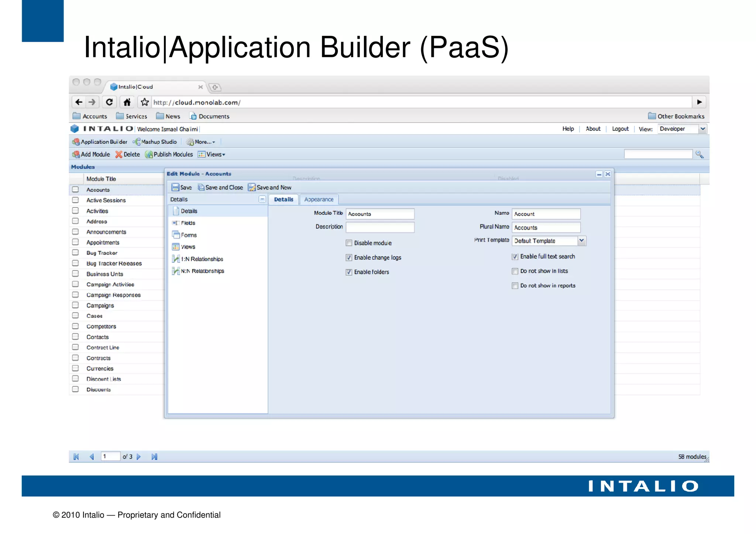Viewport: 756px width, 534px height.
Task: Click the browser forward arrow button
Action: pos(92,102)
